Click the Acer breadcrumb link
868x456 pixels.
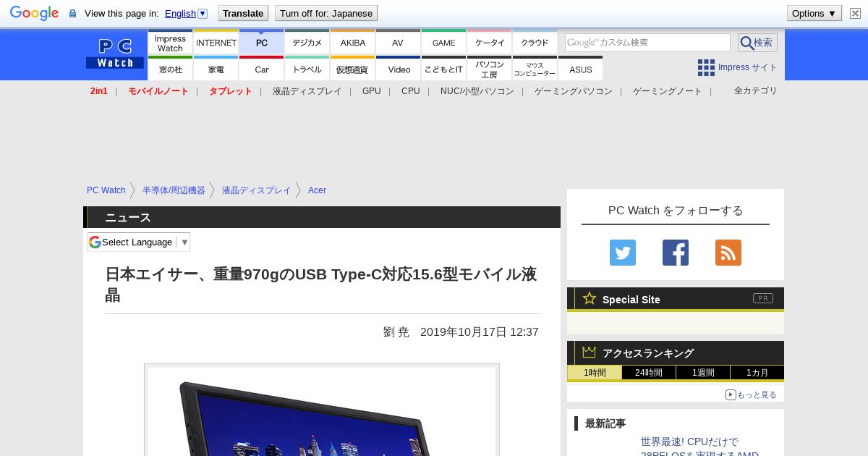[x=317, y=190]
